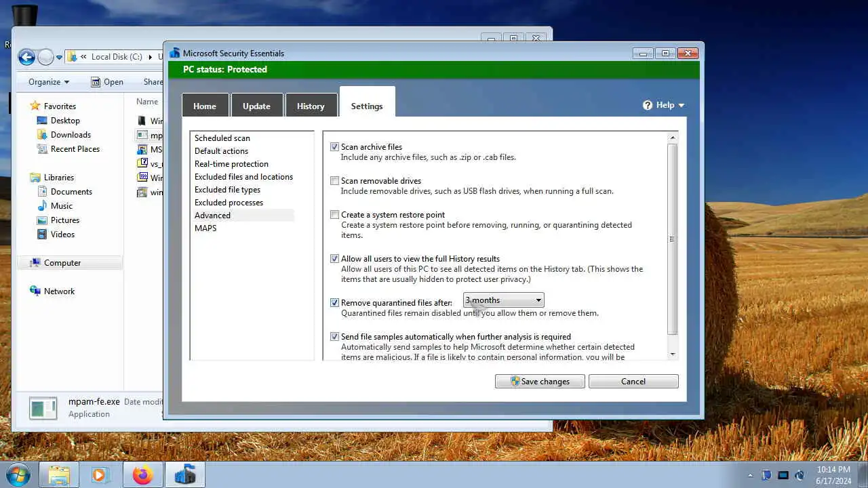Open MAPS settings category

click(205, 228)
